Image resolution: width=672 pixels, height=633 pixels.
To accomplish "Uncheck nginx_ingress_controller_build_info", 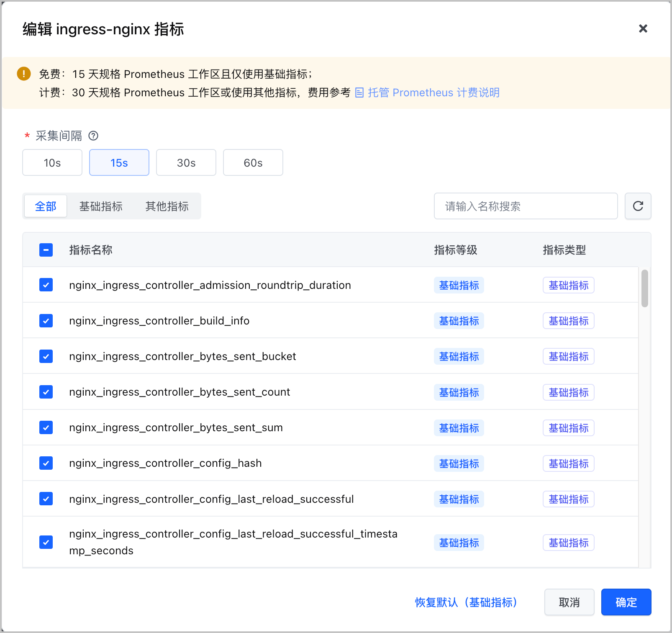I will [46, 321].
